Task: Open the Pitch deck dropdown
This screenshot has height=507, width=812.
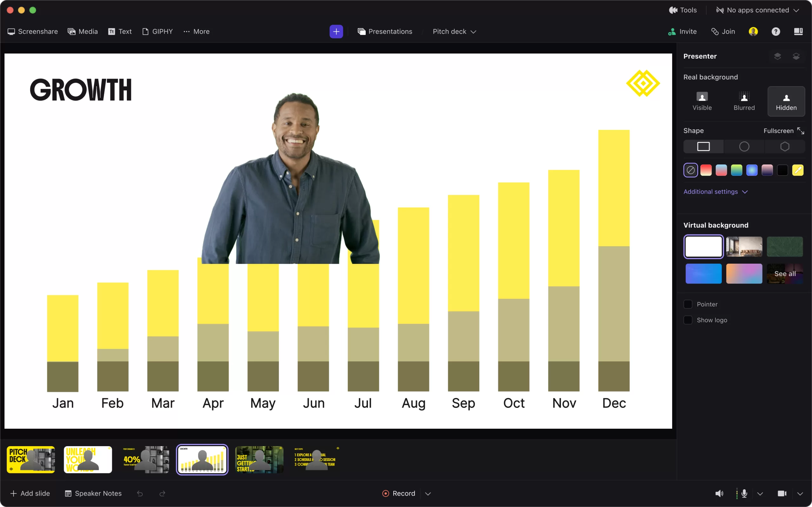Action: click(454, 31)
